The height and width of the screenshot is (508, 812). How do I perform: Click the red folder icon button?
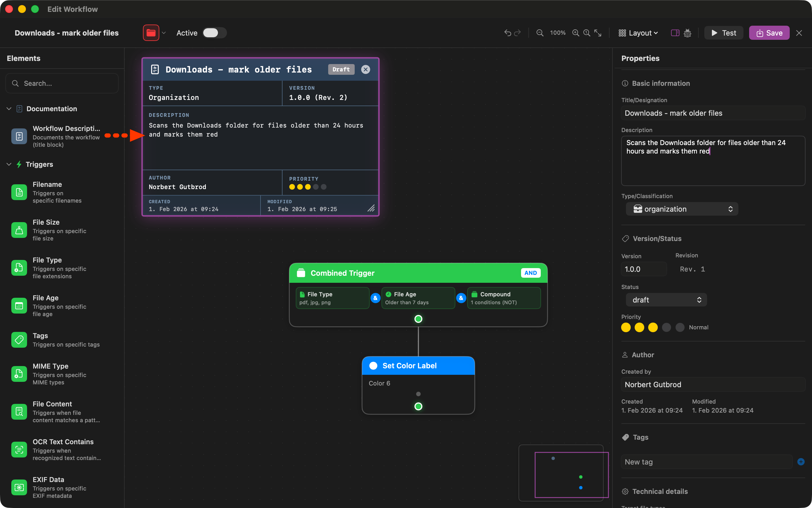click(x=151, y=33)
